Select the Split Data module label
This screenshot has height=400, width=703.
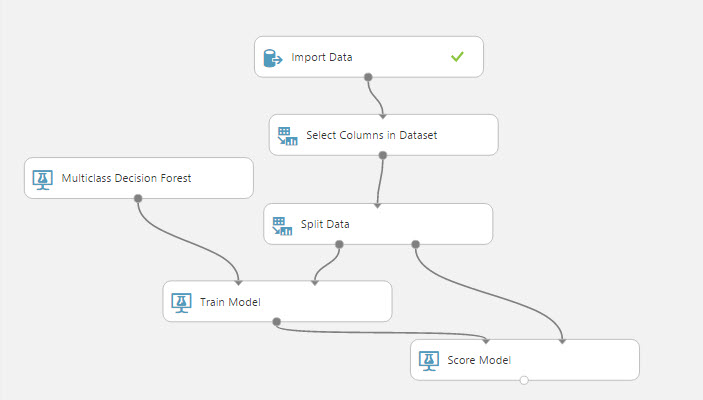pyautogui.click(x=325, y=224)
